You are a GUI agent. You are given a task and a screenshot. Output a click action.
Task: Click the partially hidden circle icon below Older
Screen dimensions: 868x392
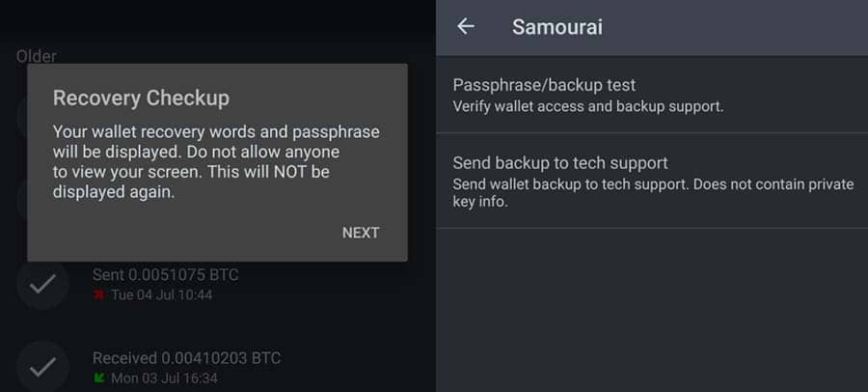(x=21, y=118)
